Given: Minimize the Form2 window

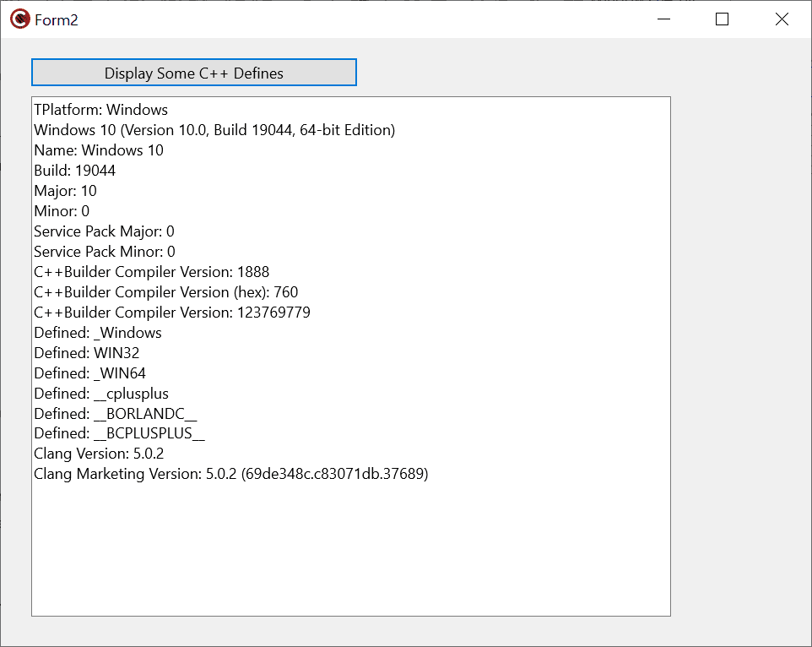Looking at the screenshot, I should (x=663, y=19).
